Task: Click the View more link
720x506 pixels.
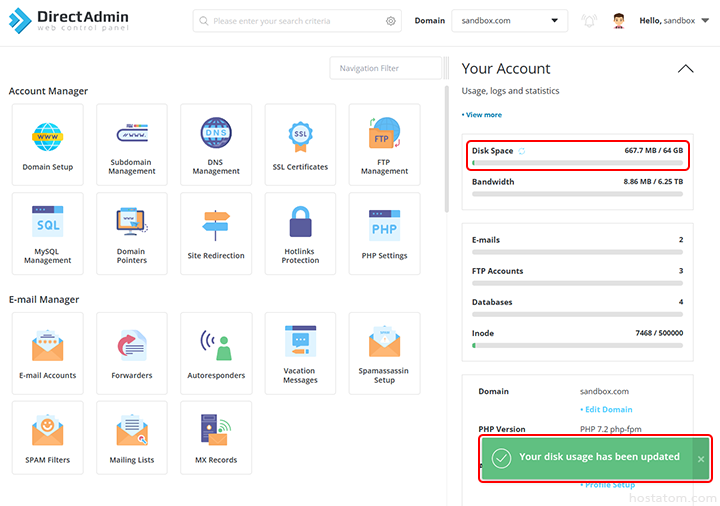Action: [x=482, y=115]
